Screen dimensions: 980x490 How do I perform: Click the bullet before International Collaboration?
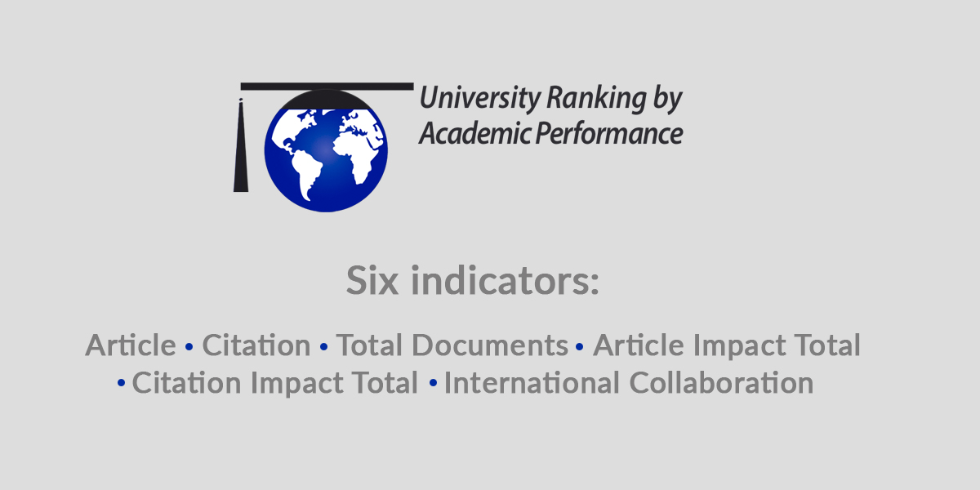coord(434,382)
